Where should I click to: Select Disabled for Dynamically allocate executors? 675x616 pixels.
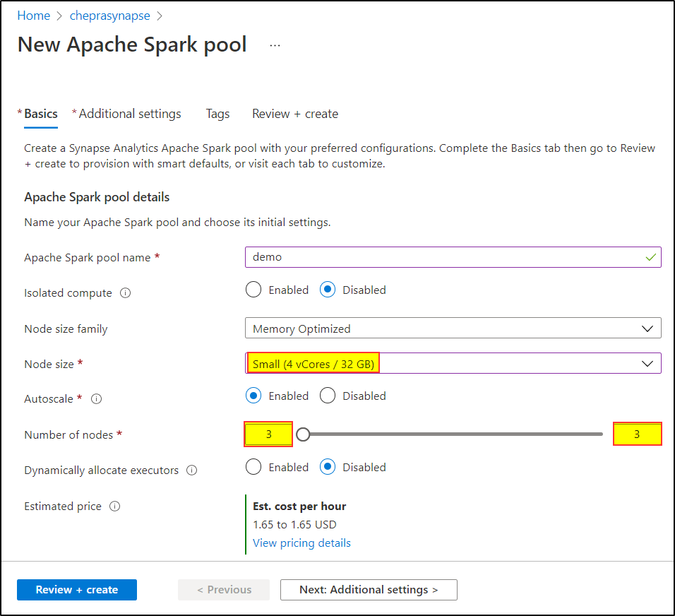[x=328, y=467]
